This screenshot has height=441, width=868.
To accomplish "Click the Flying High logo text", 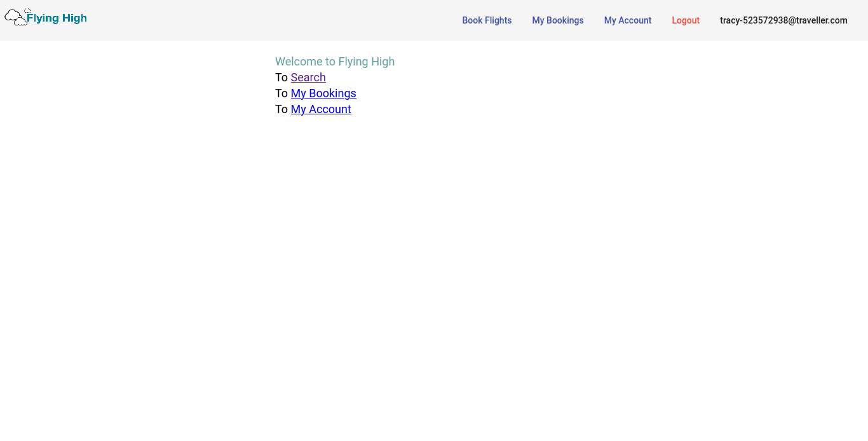I will [x=57, y=18].
